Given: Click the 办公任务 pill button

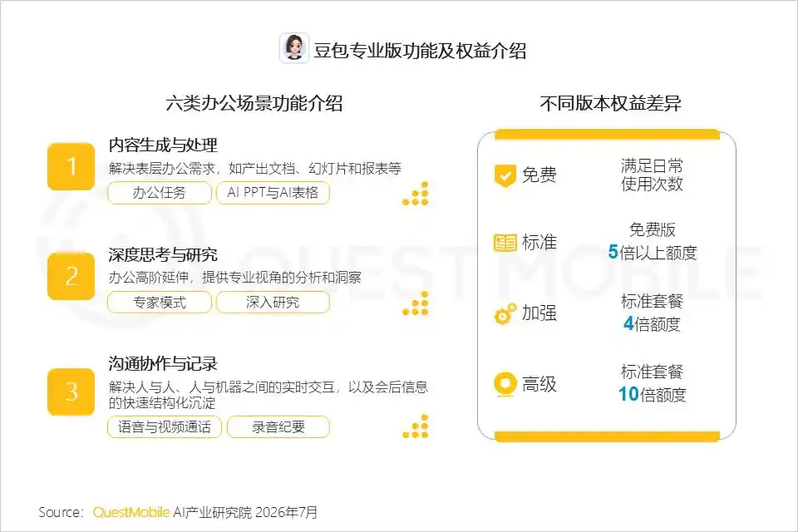Looking at the screenshot, I should coord(160,193).
